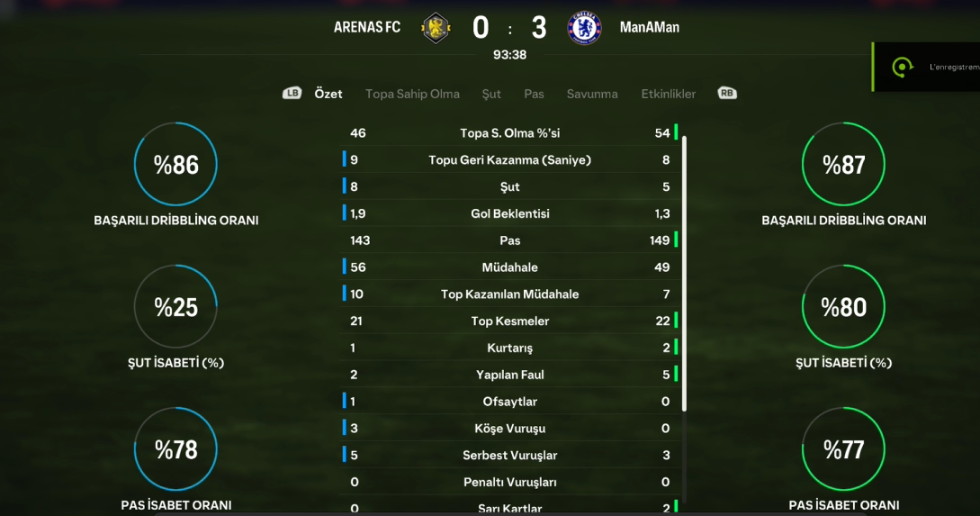The height and width of the screenshot is (516, 980).
Task: Select the Özet tab
Action: coord(328,94)
